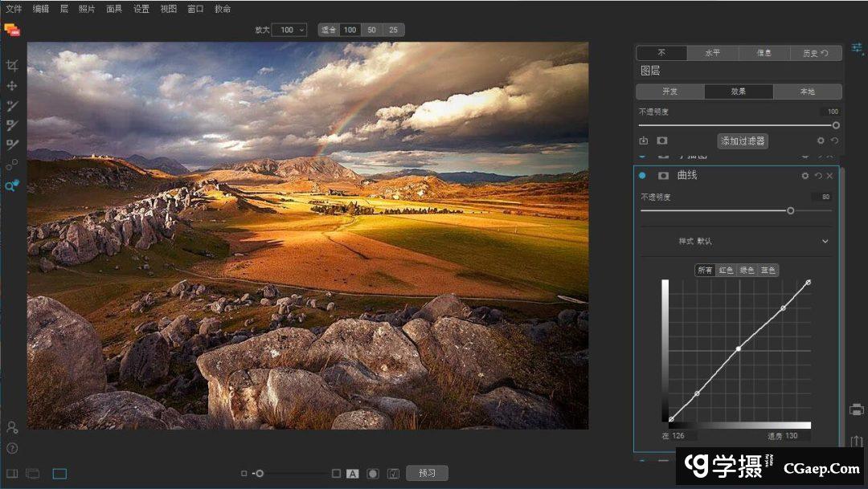Image resolution: width=868 pixels, height=489 pixels.
Task: Select the 蓝色 curve channel
Action: click(x=768, y=271)
